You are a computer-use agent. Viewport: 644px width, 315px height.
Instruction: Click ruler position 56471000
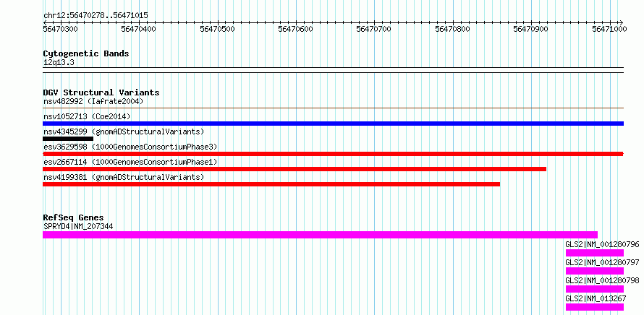[609, 29]
